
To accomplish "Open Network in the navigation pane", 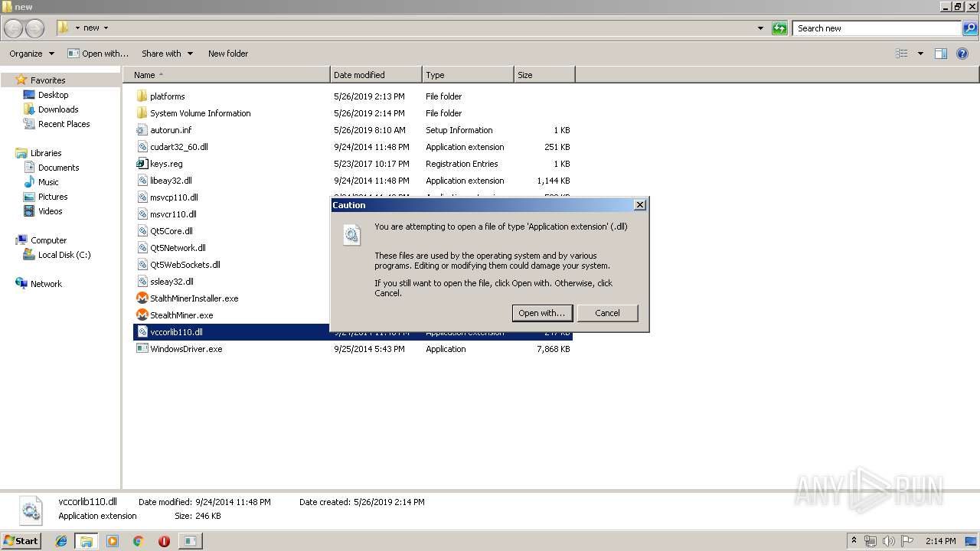I will [46, 284].
